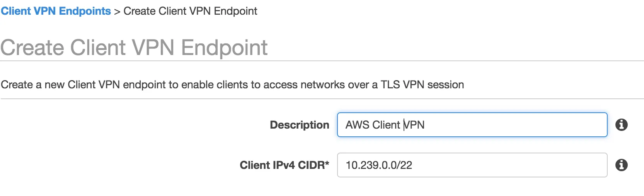Click the divider line below the subtitle
Viewport: 644px width, 196px height.
tap(322, 99)
